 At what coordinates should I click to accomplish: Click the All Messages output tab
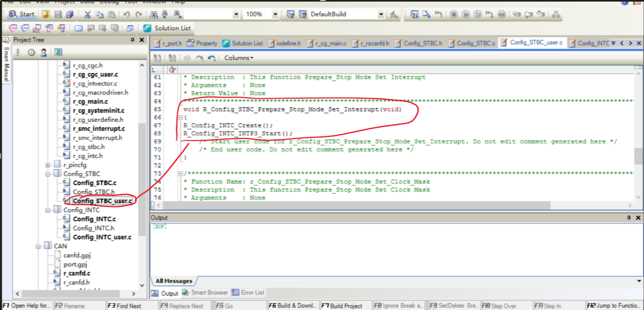point(174,281)
